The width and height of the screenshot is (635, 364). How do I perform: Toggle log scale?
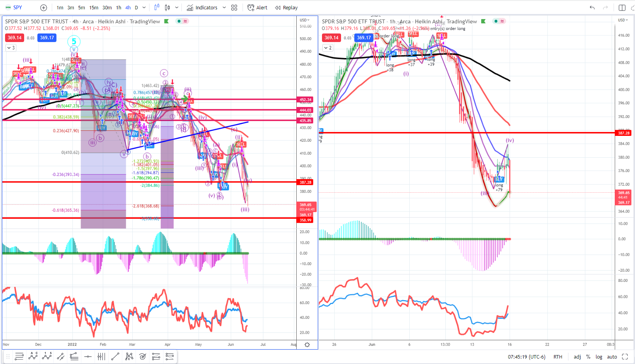(x=599, y=357)
